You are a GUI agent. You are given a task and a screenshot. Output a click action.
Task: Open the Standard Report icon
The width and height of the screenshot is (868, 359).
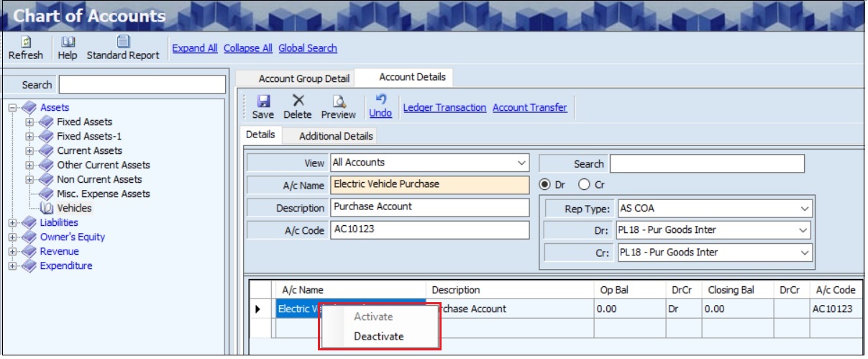click(x=123, y=42)
